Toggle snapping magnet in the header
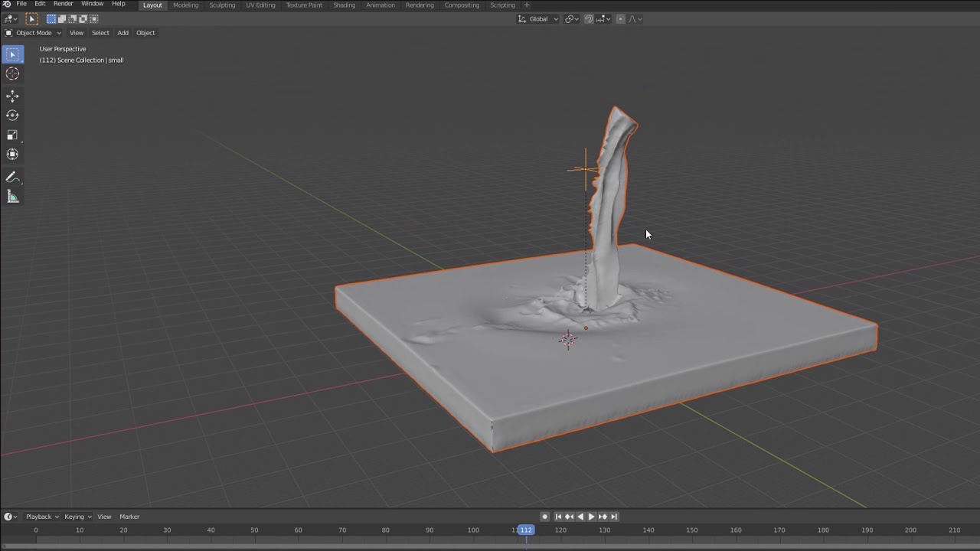This screenshot has width=980, height=551. point(589,19)
